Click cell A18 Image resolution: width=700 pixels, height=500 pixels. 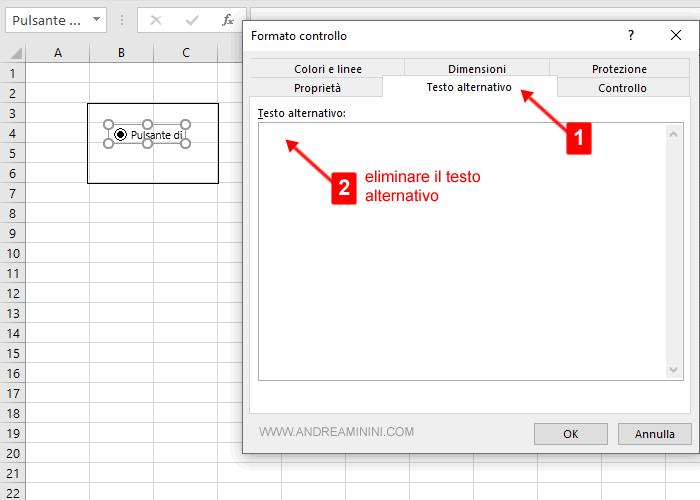58,413
